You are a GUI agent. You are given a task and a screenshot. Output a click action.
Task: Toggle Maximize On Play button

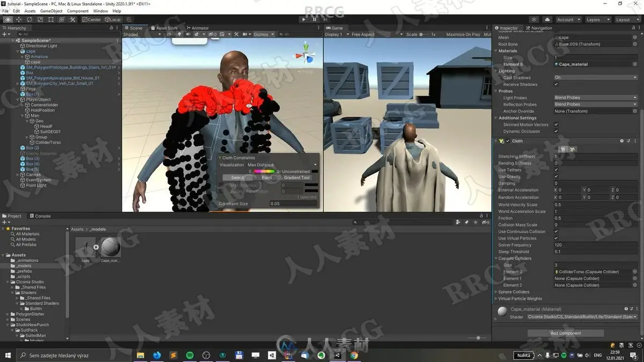click(x=463, y=34)
